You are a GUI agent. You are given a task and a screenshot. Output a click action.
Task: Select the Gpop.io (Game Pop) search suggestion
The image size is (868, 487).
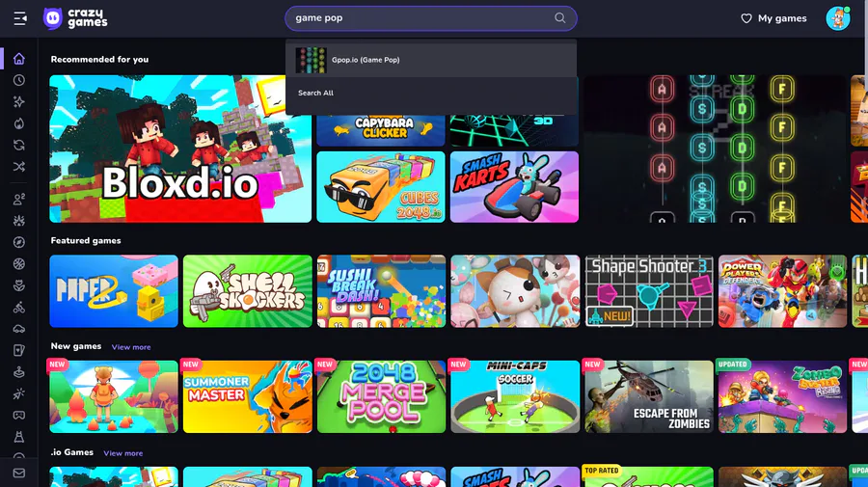tap(431, 60)
